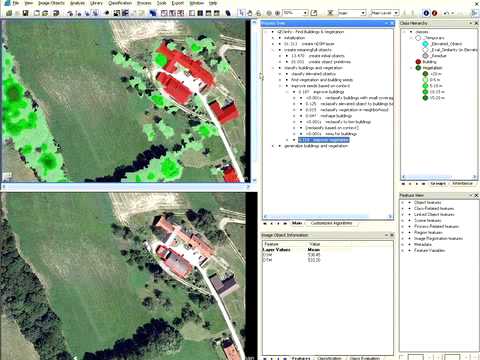The image size is (480, 360).
Task: Switch to Groups tab in Class Hierarchy
Action: click(438, 184)
